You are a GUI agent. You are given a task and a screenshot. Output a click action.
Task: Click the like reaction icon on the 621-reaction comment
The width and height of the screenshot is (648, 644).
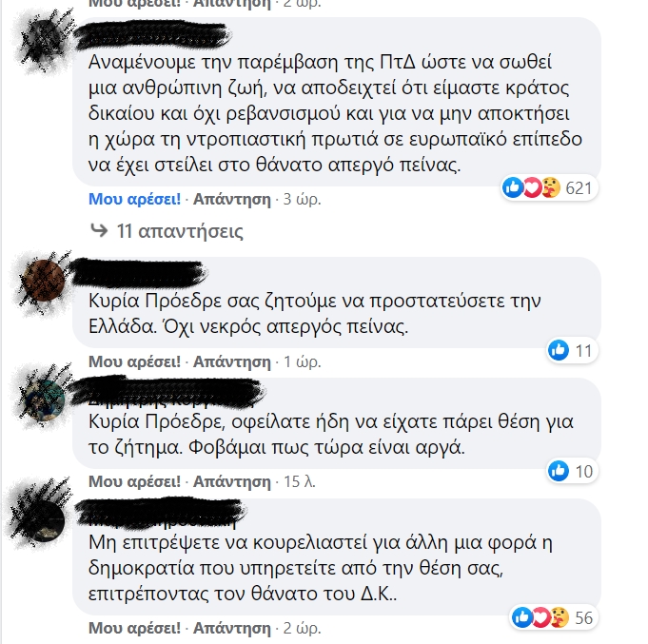[x=513, y=188]
